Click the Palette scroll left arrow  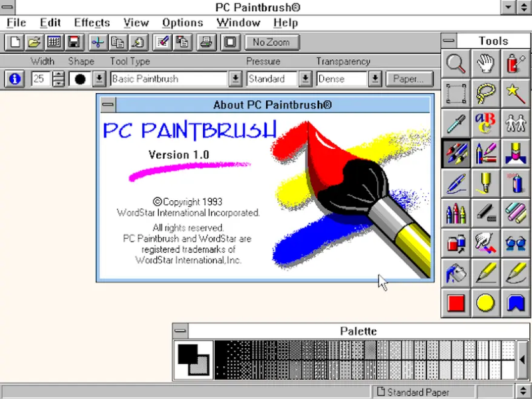point(522,360)
